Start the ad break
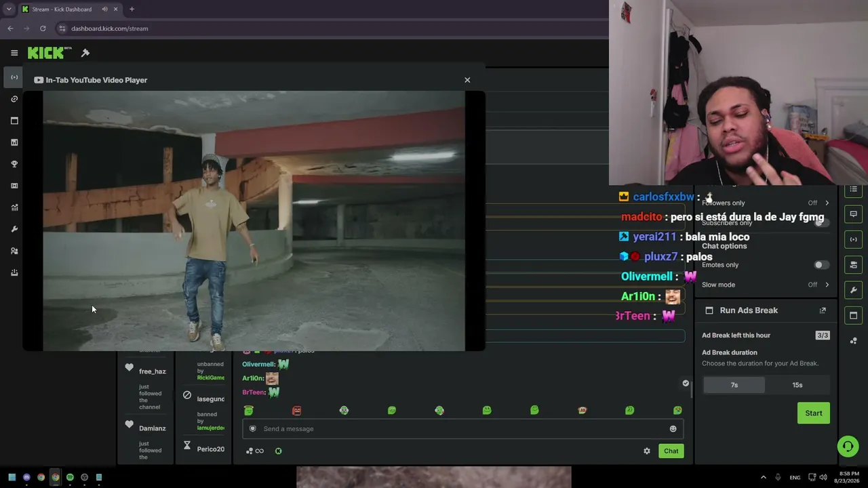Viewport: 868px width, 488px height. [814, 413]
